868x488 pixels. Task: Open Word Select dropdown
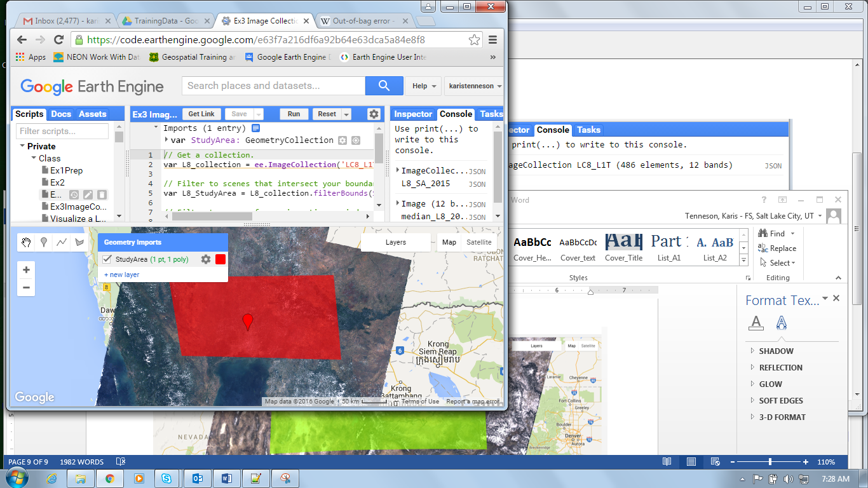coord(776,263)
